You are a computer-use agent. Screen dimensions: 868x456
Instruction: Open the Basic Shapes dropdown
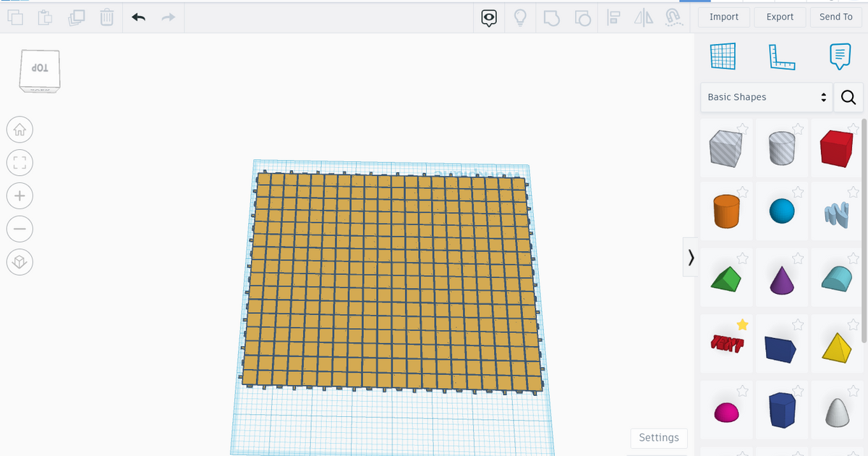pyautogui.click(x=765, y=96)
